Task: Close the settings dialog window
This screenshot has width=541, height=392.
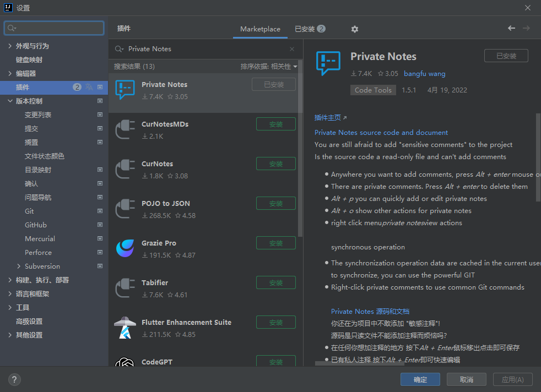Action: pyautogui.click(x=528, y=8)
